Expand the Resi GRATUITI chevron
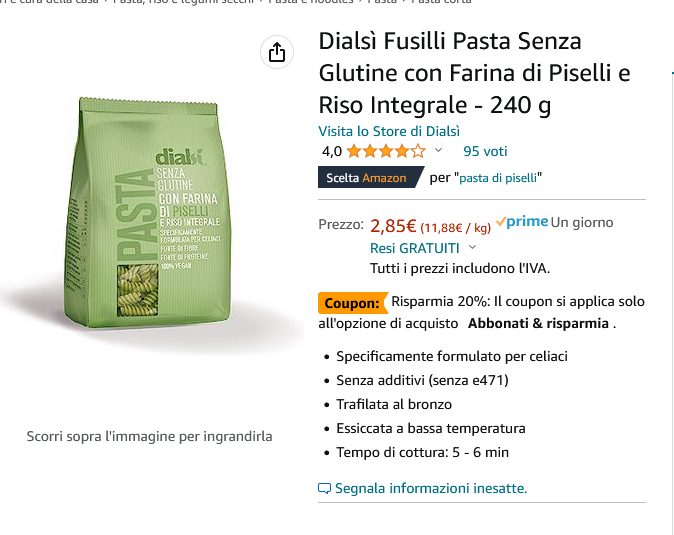 (x=472, y=247)
